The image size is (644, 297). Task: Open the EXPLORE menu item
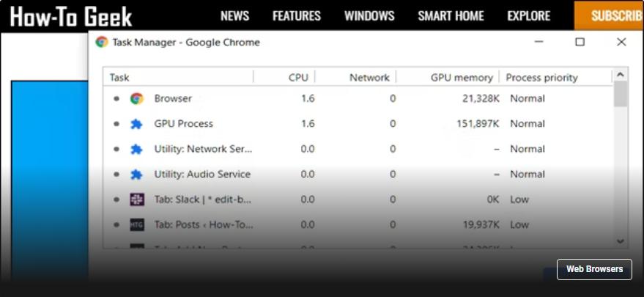click(x=528, y=16)
